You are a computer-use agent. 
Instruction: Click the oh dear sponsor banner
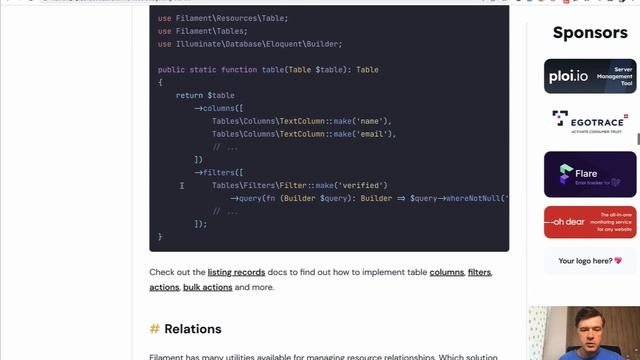click(x=590, y=222)
